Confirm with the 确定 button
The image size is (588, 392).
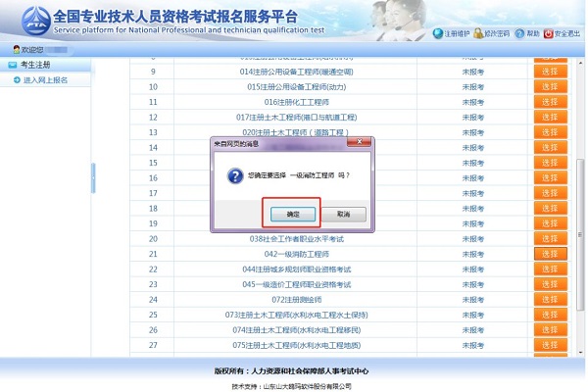(x=293, y=215)
